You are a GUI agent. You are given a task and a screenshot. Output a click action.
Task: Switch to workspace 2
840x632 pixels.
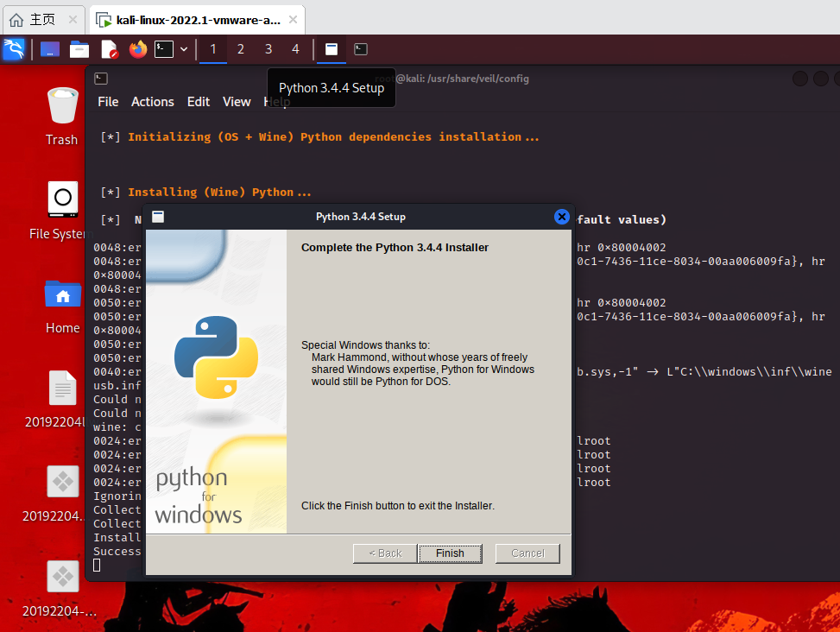tap(241, 49)
